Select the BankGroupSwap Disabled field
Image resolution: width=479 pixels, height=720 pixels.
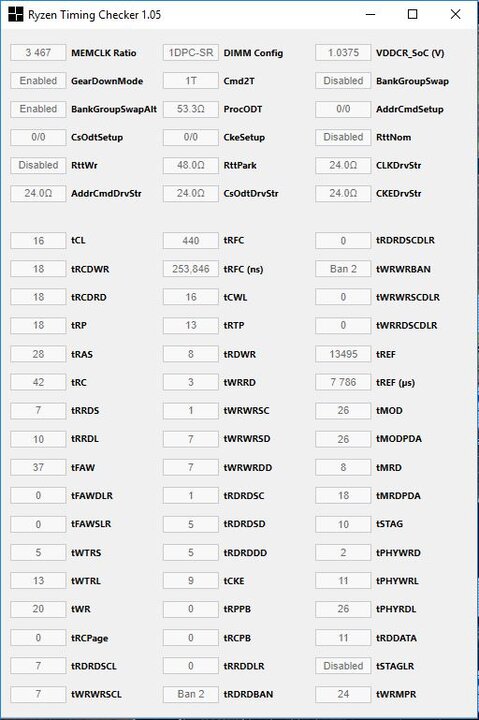click(x=343, y=81)
